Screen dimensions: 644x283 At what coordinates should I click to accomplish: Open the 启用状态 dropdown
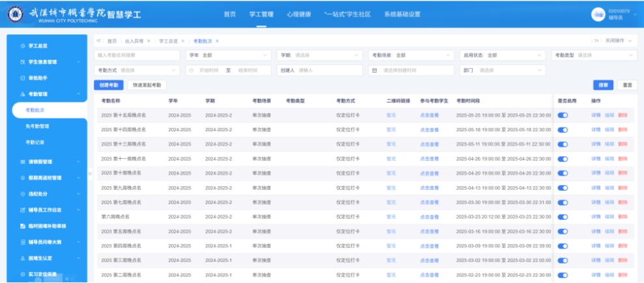(x=501, y=55)
